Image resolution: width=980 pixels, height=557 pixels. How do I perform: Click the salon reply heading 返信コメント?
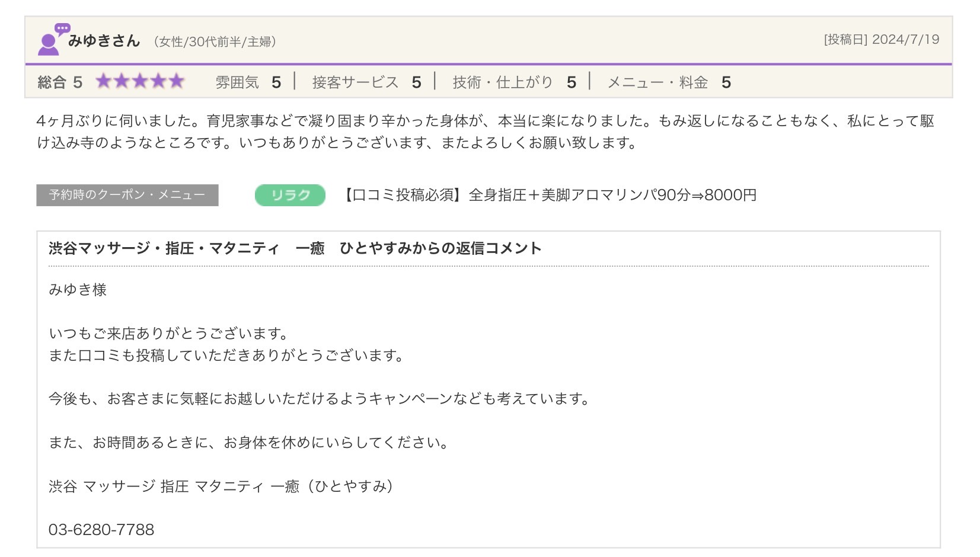[295, 248]
